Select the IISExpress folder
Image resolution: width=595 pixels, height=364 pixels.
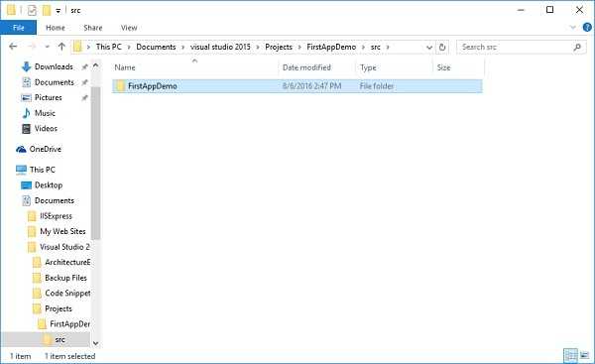point(56,216)
